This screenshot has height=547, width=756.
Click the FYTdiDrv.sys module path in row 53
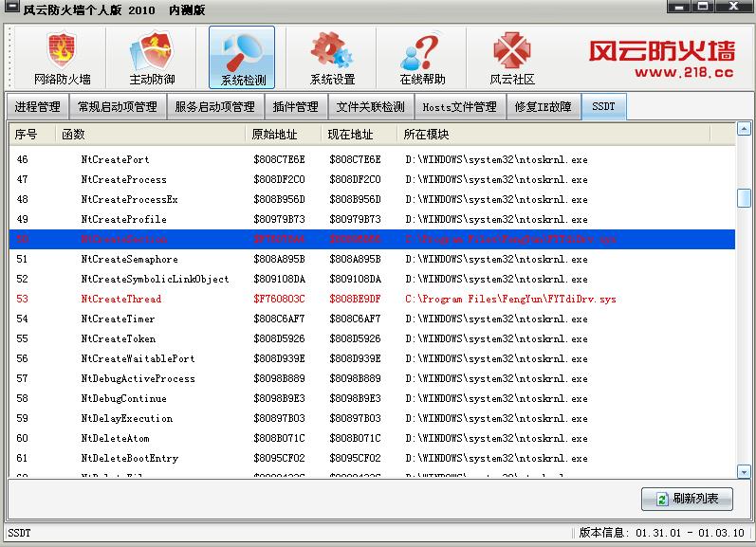510,300
